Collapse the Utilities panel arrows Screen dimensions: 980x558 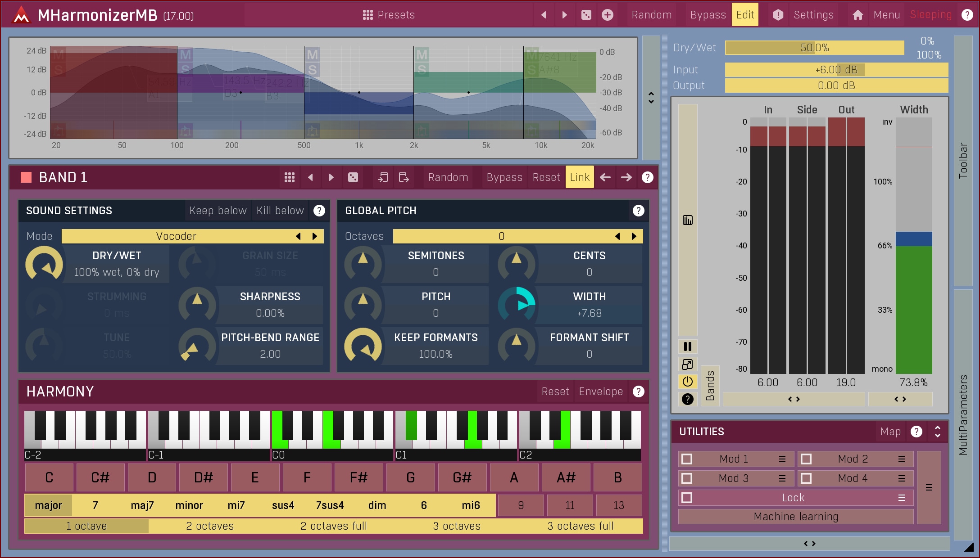(x=938, y=432)
